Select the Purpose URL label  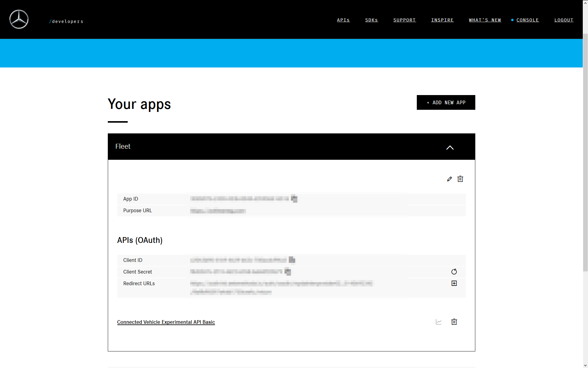138,210
